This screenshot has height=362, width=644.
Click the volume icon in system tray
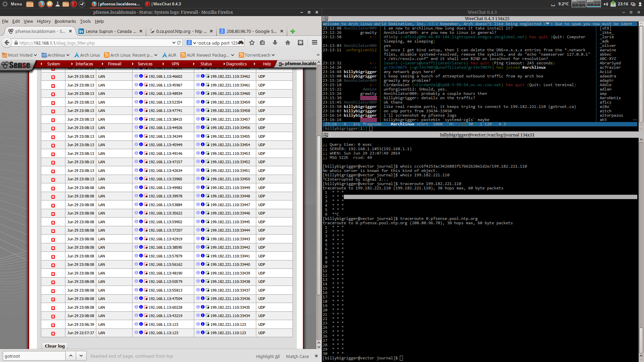click(606, 4)
